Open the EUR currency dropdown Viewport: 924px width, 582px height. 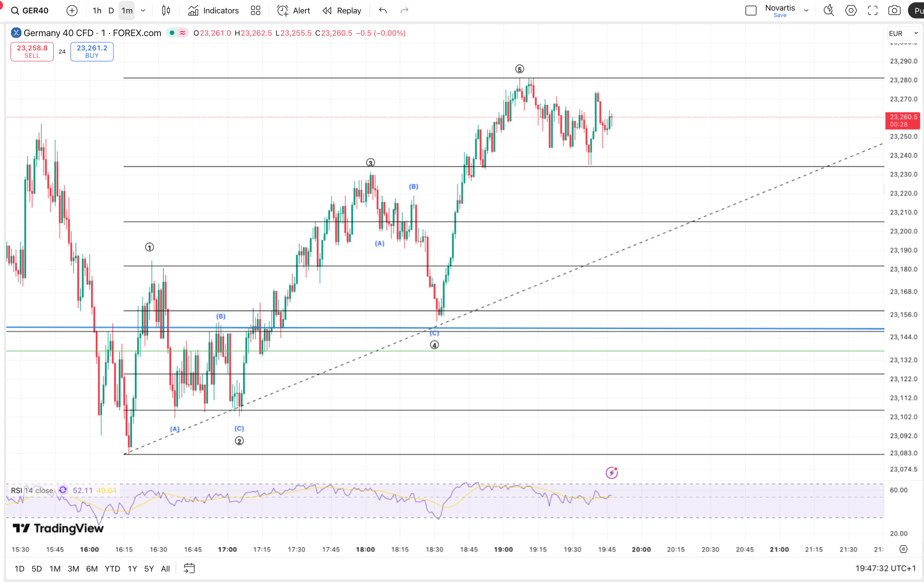pyautogui.click(x=903, y=33)
